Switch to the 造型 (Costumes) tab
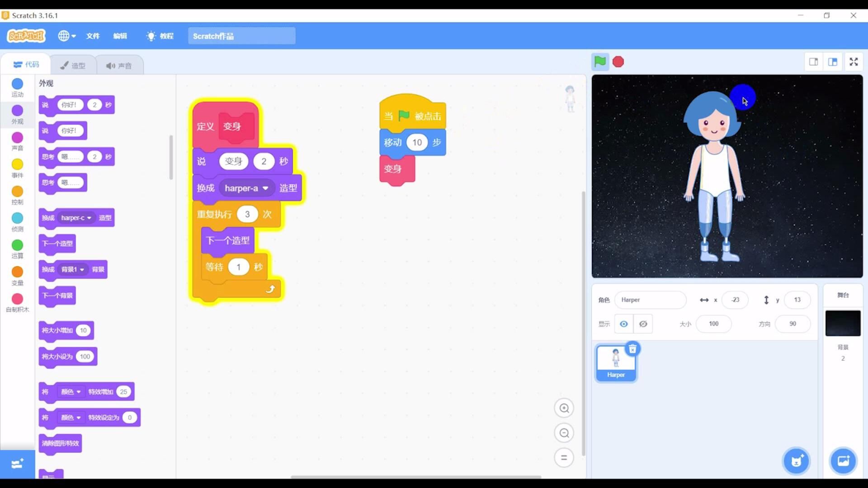 (73, 65)
